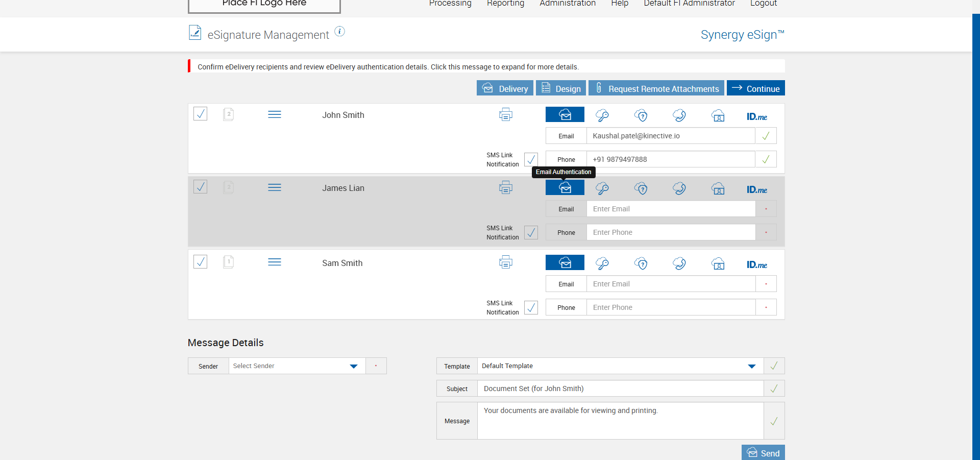Viewport: 980px width, 460px height.
Task: Choose ID.me authentication for Sam Smith
Action: tap(757, 264)
